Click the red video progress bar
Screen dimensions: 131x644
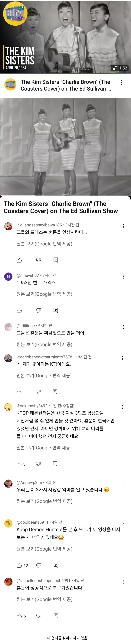click(65, 74)
